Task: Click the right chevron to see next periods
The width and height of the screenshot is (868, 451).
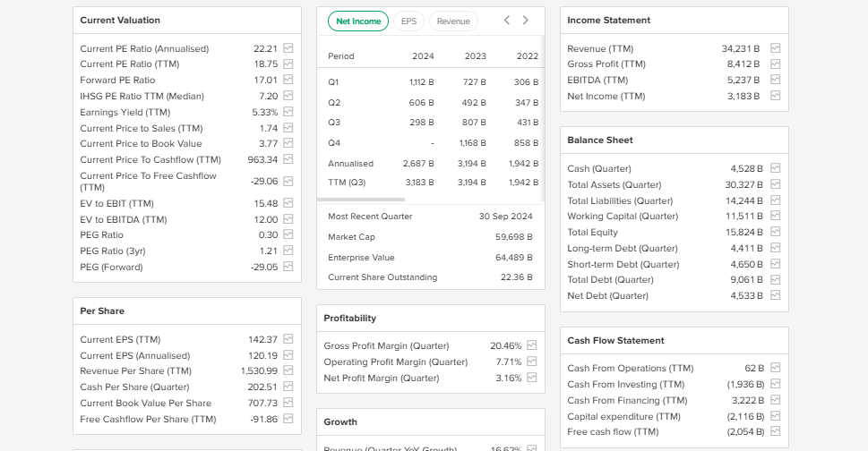Action: (x=526, y=21)
